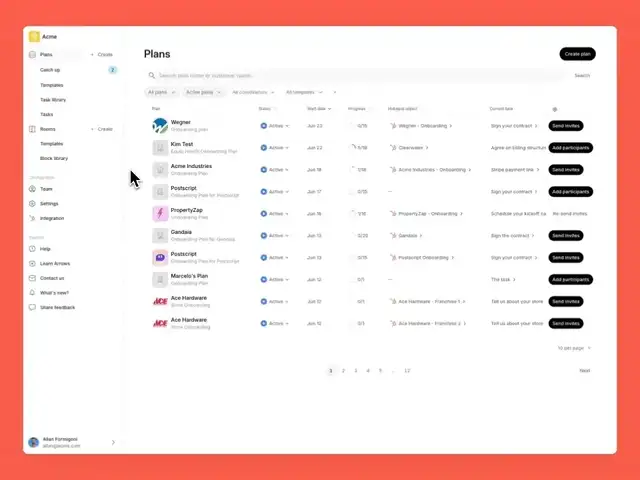Open the All plans filter dropdown

162,92
